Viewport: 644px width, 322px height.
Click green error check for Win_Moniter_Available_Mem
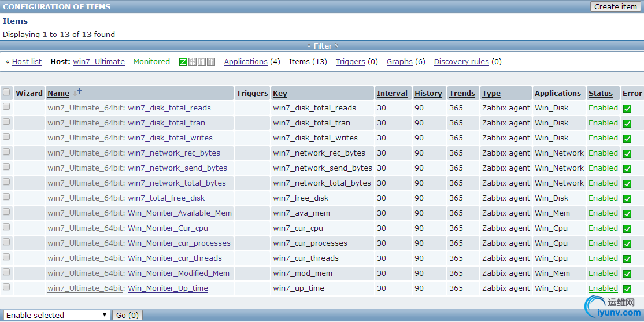pyautogui.click(x=627, y=213)
